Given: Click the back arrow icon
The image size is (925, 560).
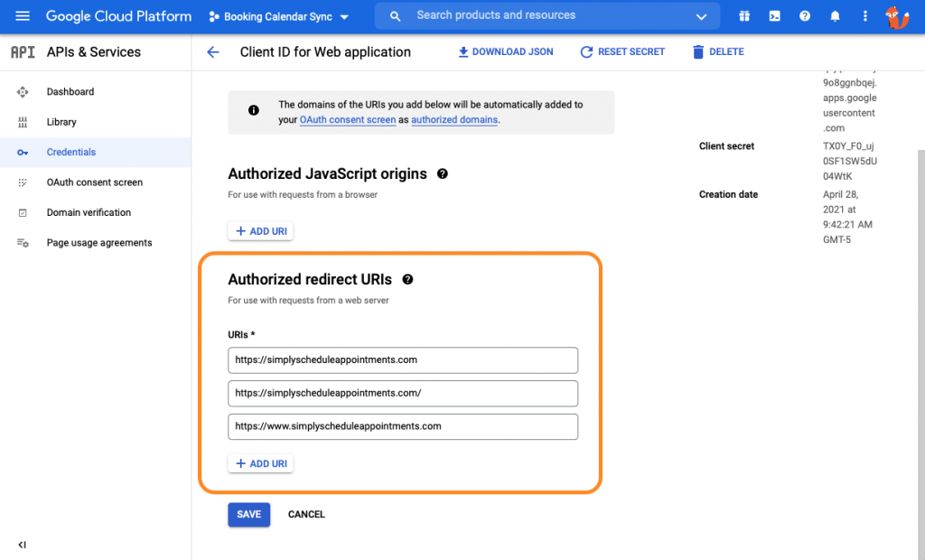Looking at the screenshot, I should click(x=213, y=52).
